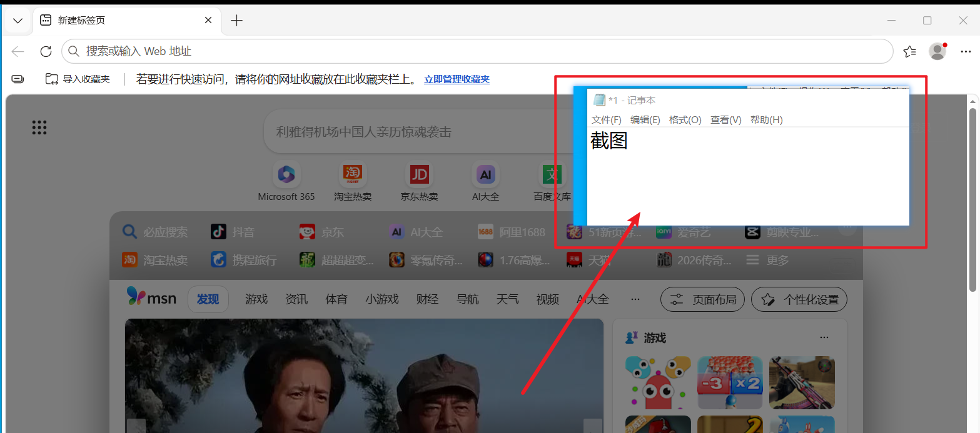This screenshot has width=980, height=433.
Task: Click 导入收藏夹 on the favorites bar
Action: [78, 79]
